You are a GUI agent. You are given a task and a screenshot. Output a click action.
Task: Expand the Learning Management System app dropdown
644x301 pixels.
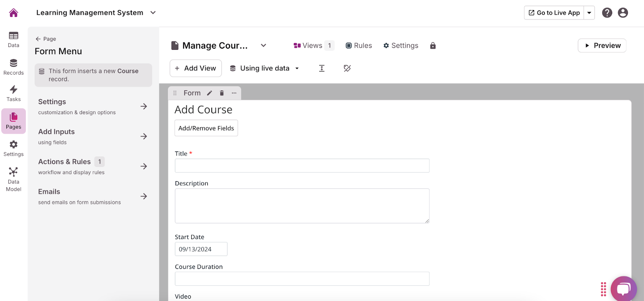tap(153, 13)
